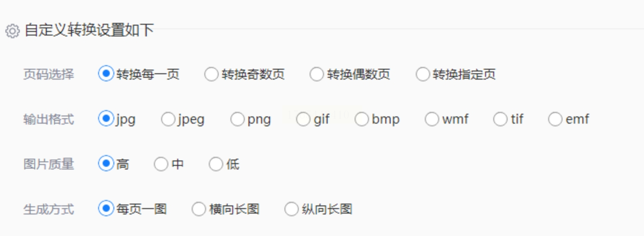Screen dimensions: 644x236
Task: Select the 转换每一页 radio option
Action: click(x=106, y=74)
